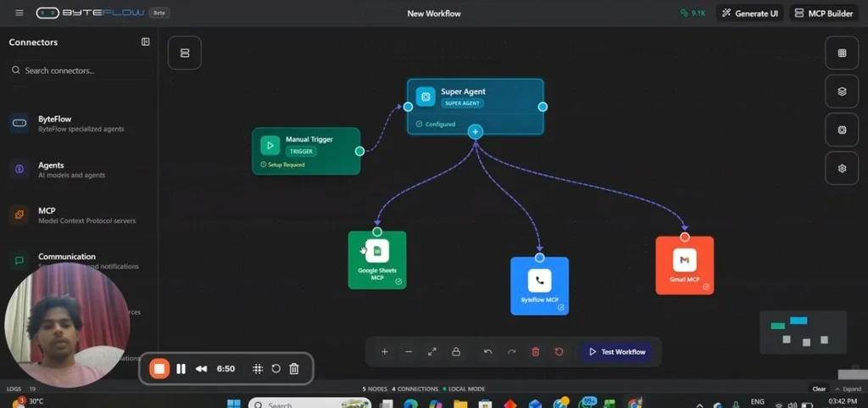The height and width of the screenshot is (408, 868).
Task: Click the red reset workflow icon
Action: [x=559, y=352]
